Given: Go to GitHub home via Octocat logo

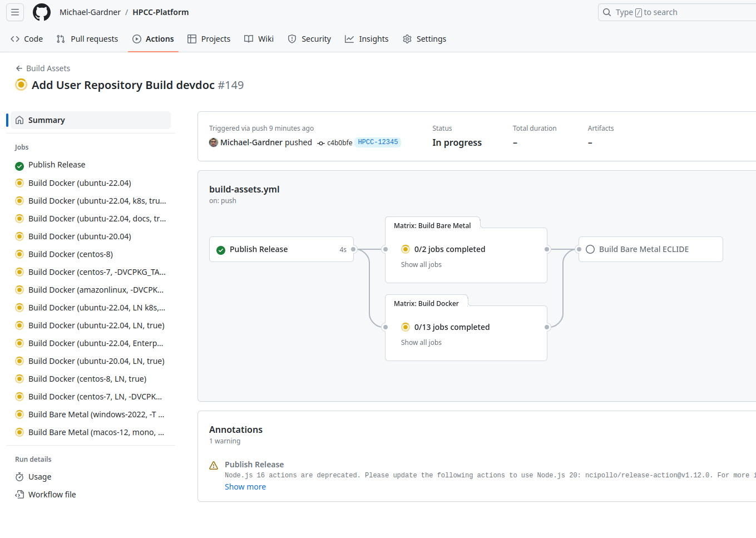Looking at the screenshot, I should click(42, 12).
